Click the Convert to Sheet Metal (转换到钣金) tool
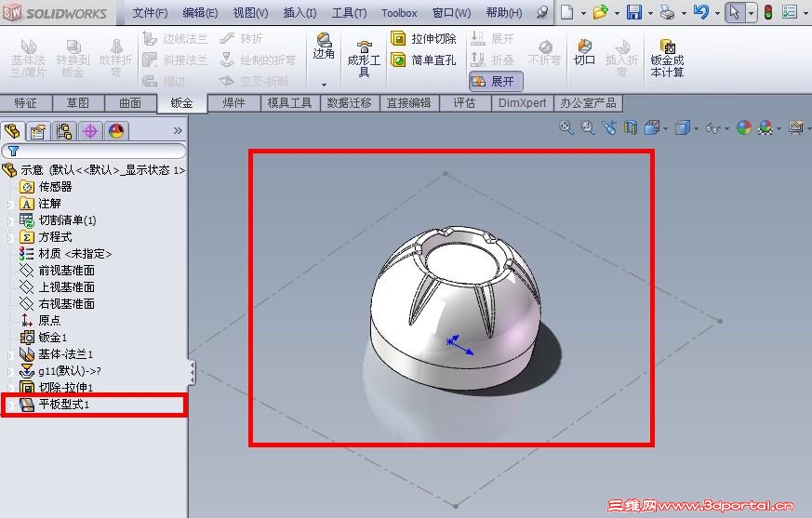The width and height of the screenshot is (812, 518). point(73,58)
